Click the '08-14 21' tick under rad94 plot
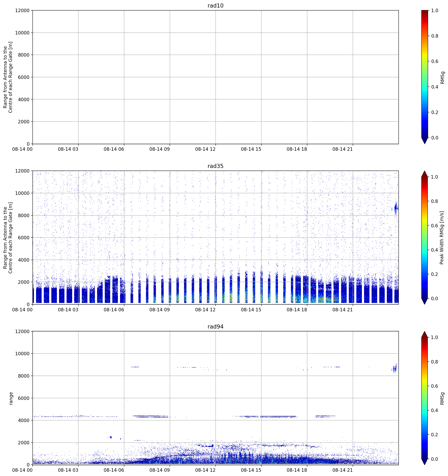 pyautogui.click(x=342, y=470)
